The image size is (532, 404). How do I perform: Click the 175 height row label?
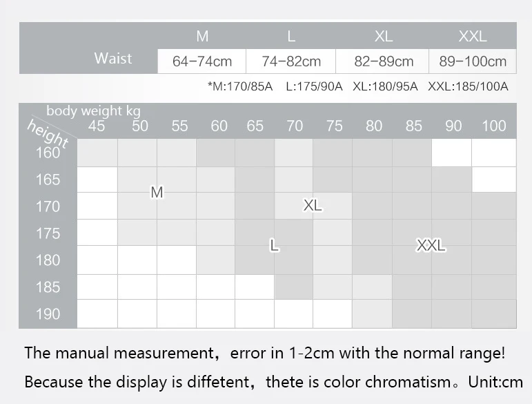(48, 233)
